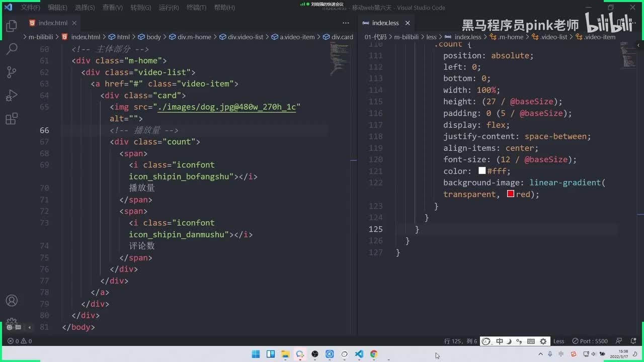Open the 选择(S) menu
This screenshot has width=644, height=362.
[85, 8]
